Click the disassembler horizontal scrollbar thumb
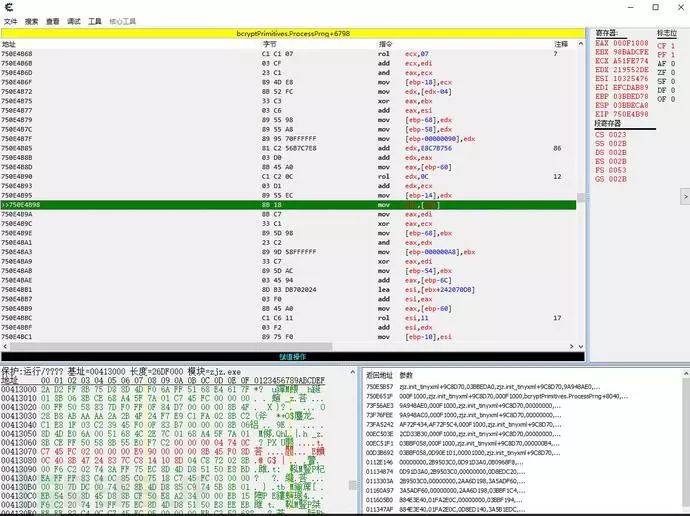The image size is (690, 516). click(x=171, y=347)
